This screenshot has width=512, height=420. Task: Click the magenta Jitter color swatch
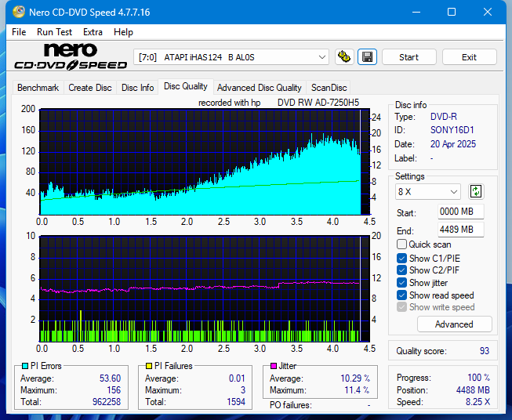274,366
